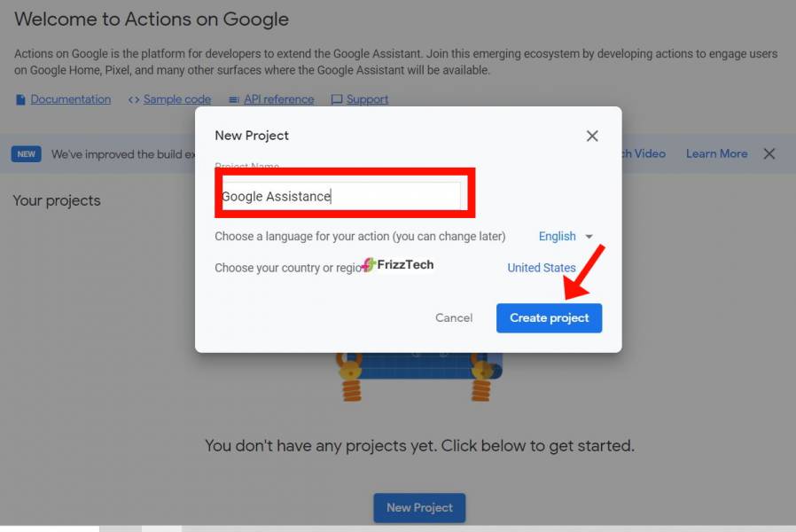Screen dimensions: 796x532
Task: Click the Create project button
Action: [x=549, y=317]
